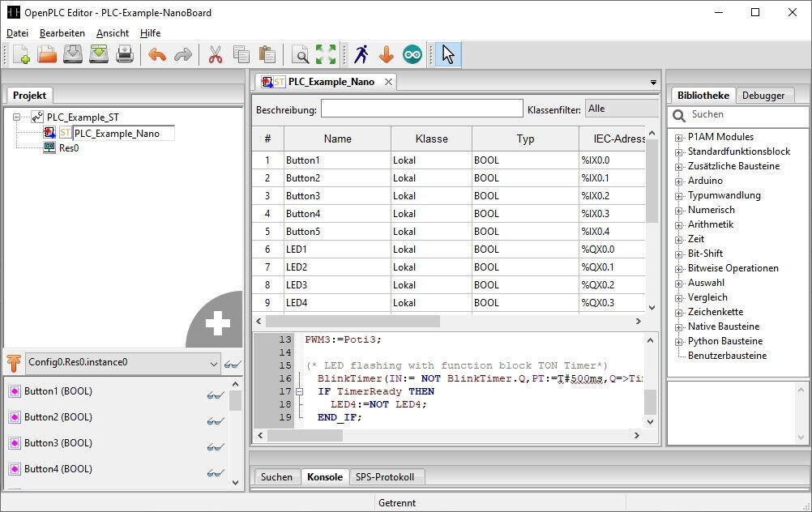
Task: Select the Konsole tab
Action: tap(325, 477)
